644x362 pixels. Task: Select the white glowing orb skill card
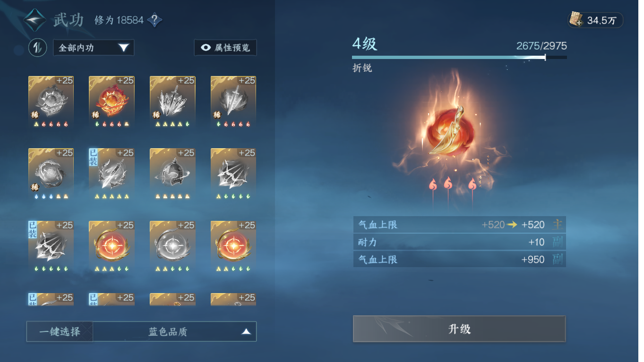(173, 246)
